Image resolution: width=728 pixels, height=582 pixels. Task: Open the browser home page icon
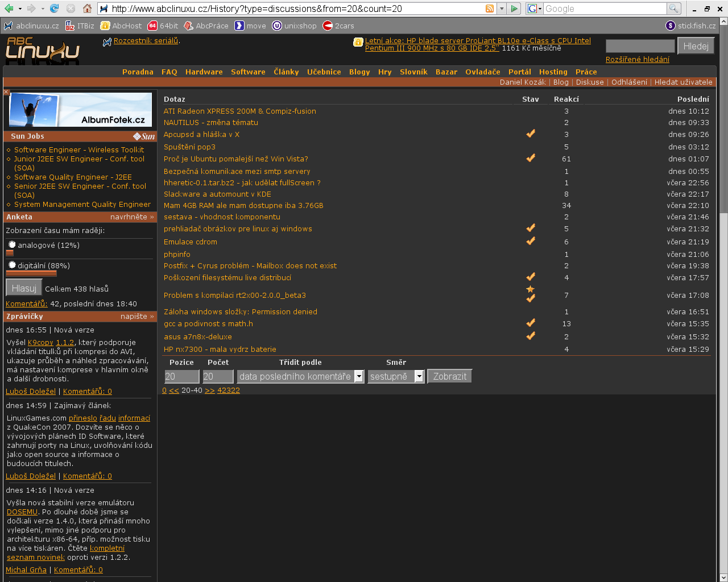point(87,9)
